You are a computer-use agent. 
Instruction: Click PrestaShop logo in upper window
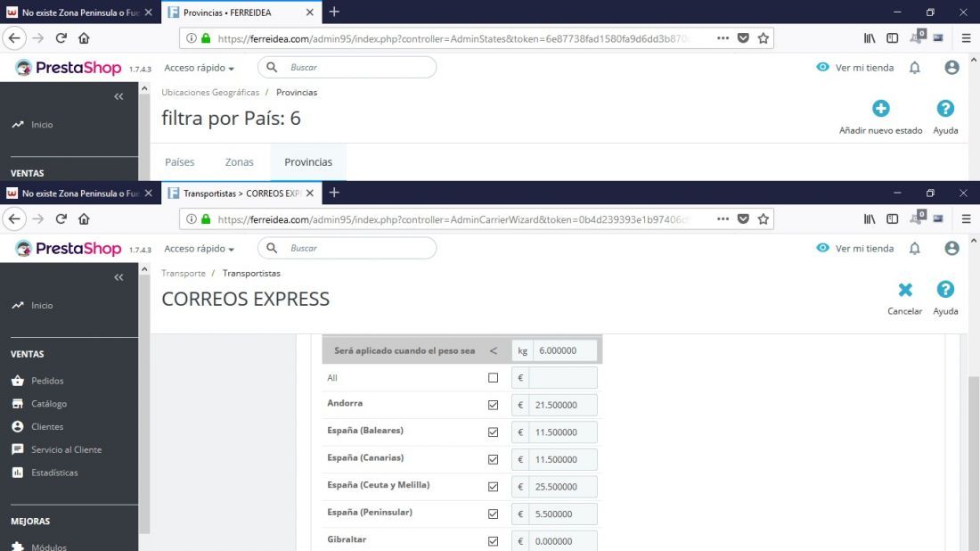pos(68,68)
